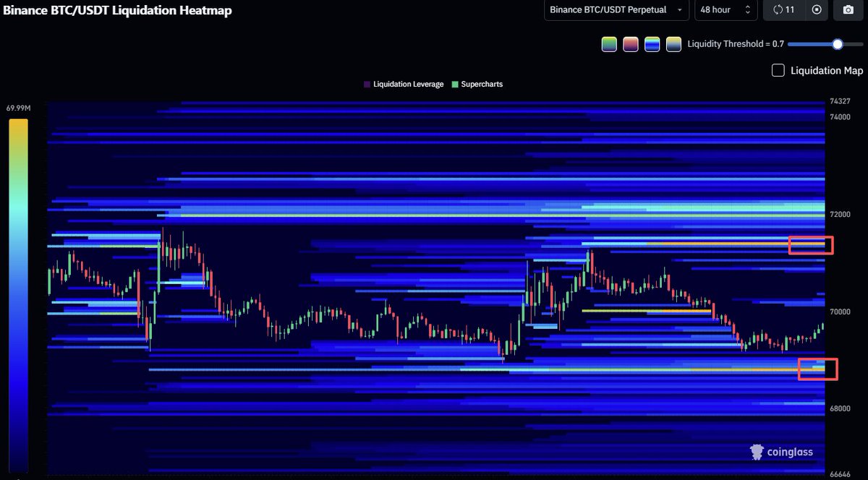Click the Liquidity Threshold = 0.7 label
This screenshot has width=868, height=480.
(736, 44)
